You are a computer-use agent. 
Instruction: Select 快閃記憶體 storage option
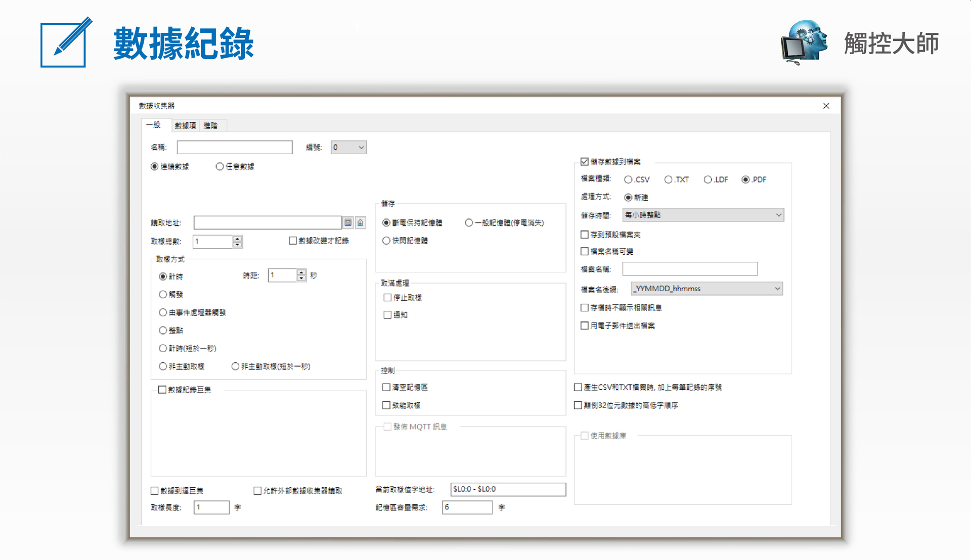tap(386, 241)
